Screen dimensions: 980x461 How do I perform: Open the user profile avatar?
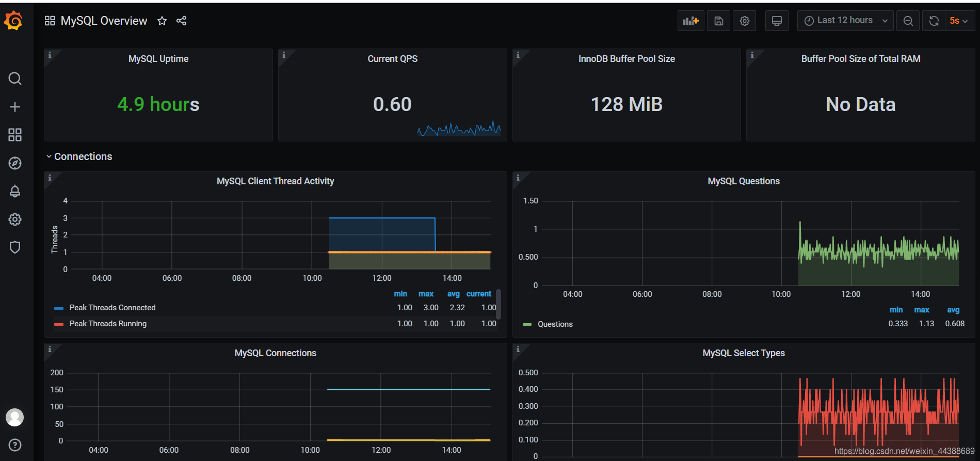(14, 417)
